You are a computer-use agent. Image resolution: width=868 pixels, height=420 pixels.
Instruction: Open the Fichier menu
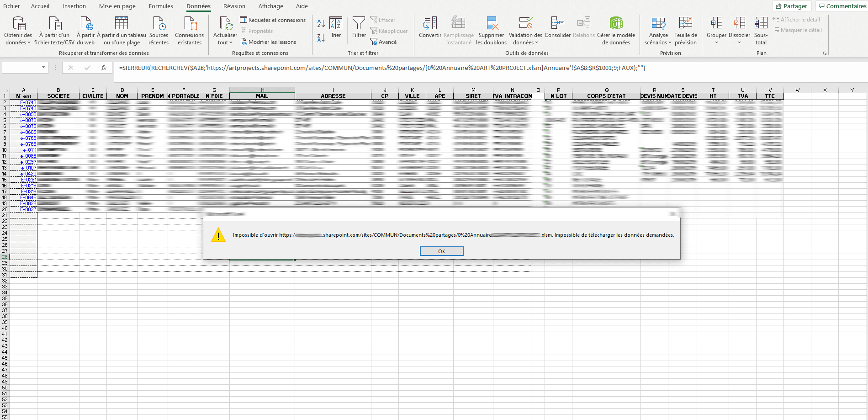(x=12, y=6)
